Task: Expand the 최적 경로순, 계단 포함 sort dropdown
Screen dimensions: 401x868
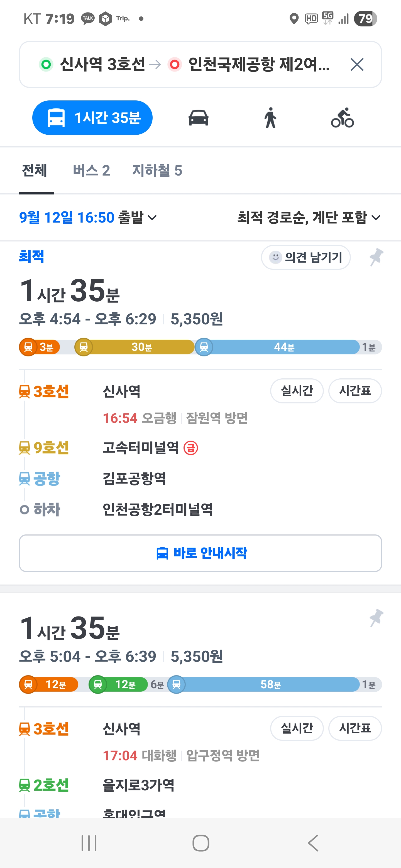Action: [309, 218]
